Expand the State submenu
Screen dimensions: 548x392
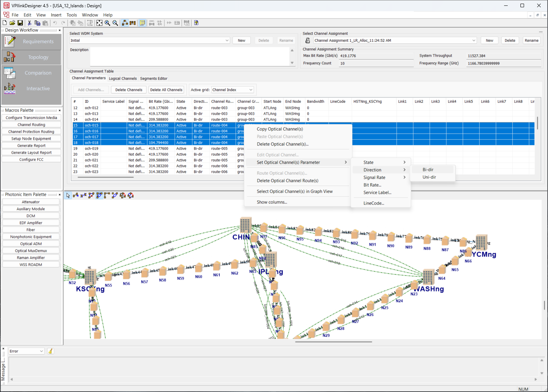tap(381, 163)
